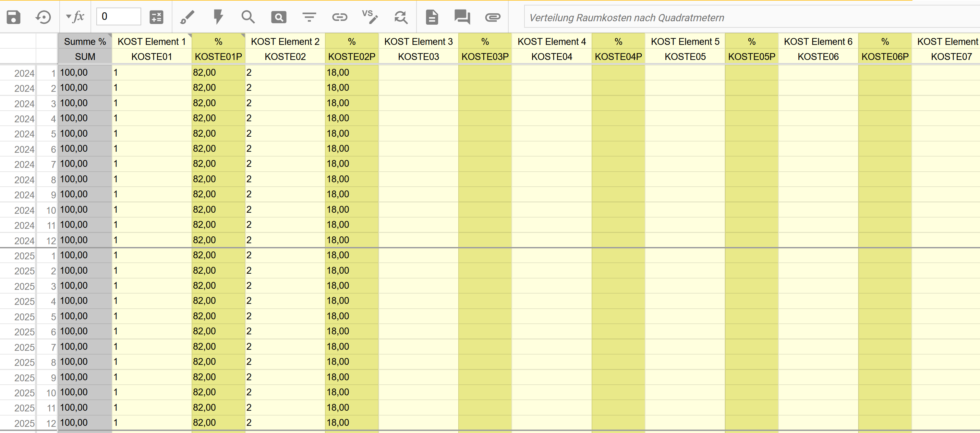Viewport: 980px width, 433px height.
Task: Click the boxed search preview icon
Action: (278, 17)
